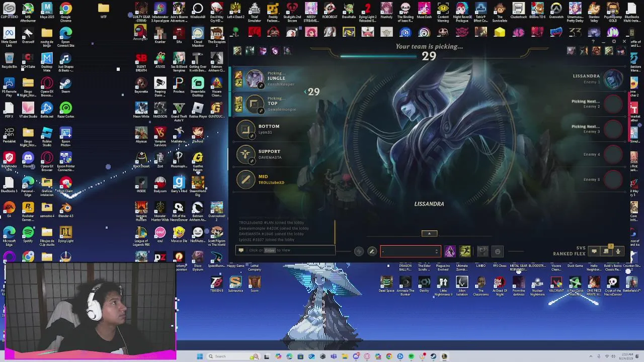Open Razer Cortex desktop shortcut
Screen dimensions: 644x362
tap(65, 109)
